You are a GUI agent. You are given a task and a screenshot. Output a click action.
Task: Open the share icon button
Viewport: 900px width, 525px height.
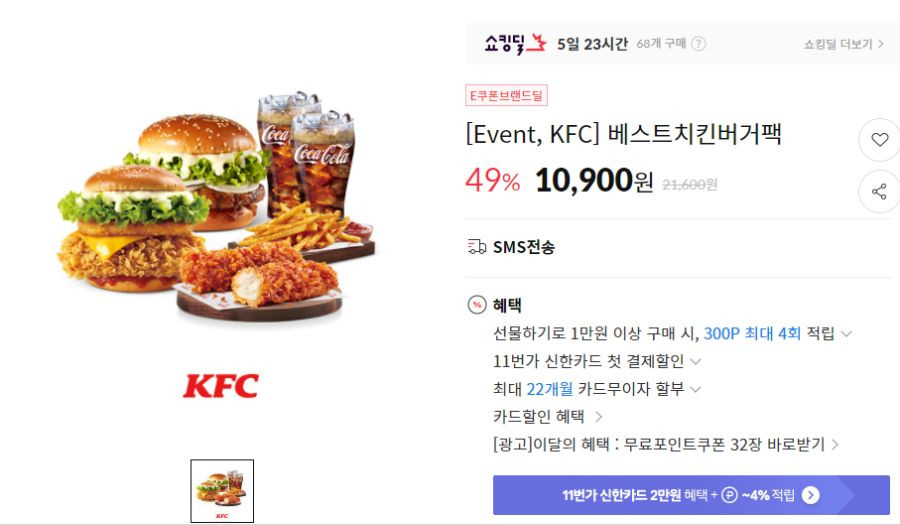[x=879, y=192]
